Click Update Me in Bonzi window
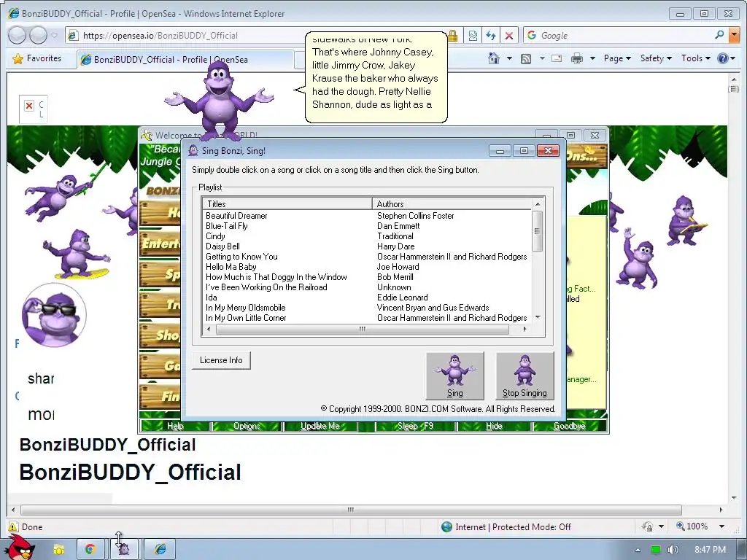This screenshot has width=747, height=560. point(320,426)
